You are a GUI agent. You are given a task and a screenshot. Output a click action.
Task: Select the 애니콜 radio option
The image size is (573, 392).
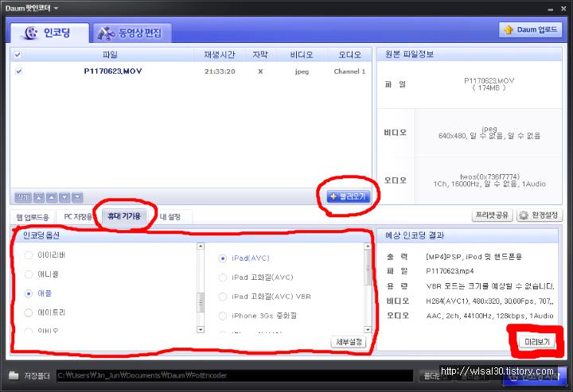tap(29, 274)
